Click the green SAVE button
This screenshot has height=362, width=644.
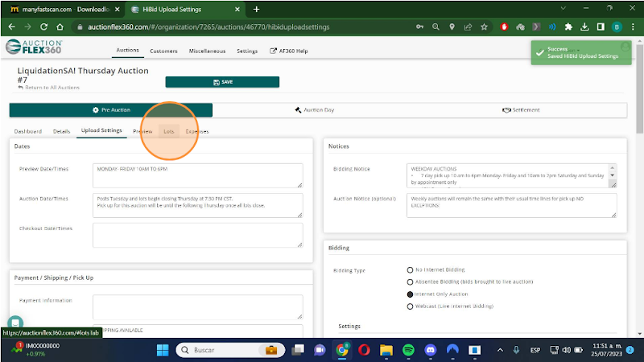tap(222, 82)
